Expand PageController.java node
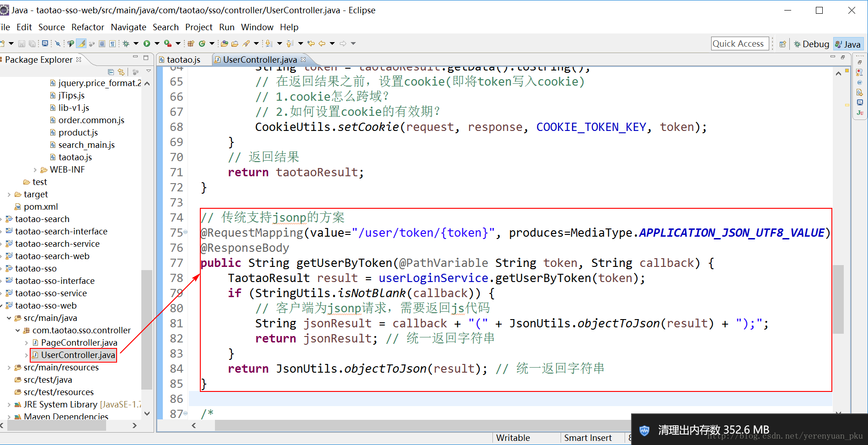 (27, 343)
